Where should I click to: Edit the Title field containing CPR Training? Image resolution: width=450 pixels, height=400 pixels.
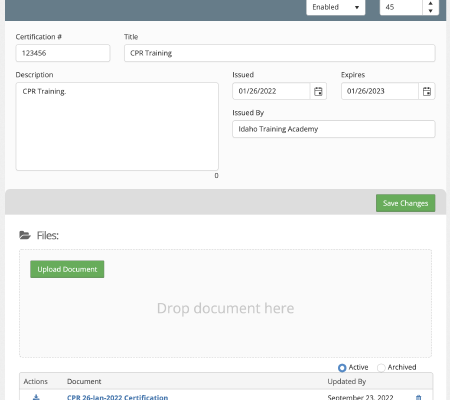[280, 53]
